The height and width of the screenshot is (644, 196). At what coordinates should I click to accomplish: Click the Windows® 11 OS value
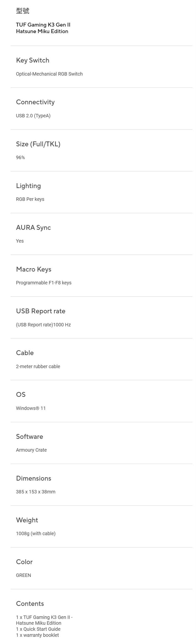click(31, 408)
